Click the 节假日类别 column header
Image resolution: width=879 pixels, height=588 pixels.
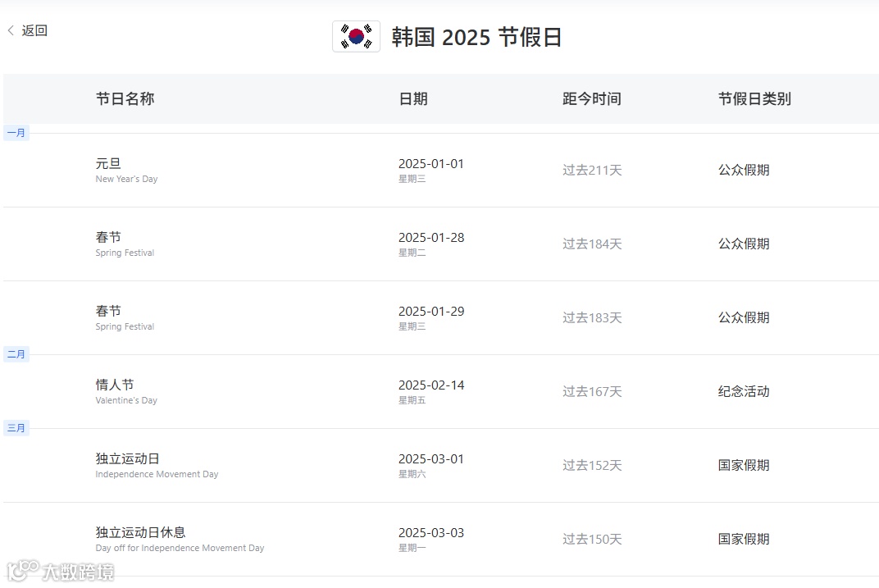pos(754,98)
